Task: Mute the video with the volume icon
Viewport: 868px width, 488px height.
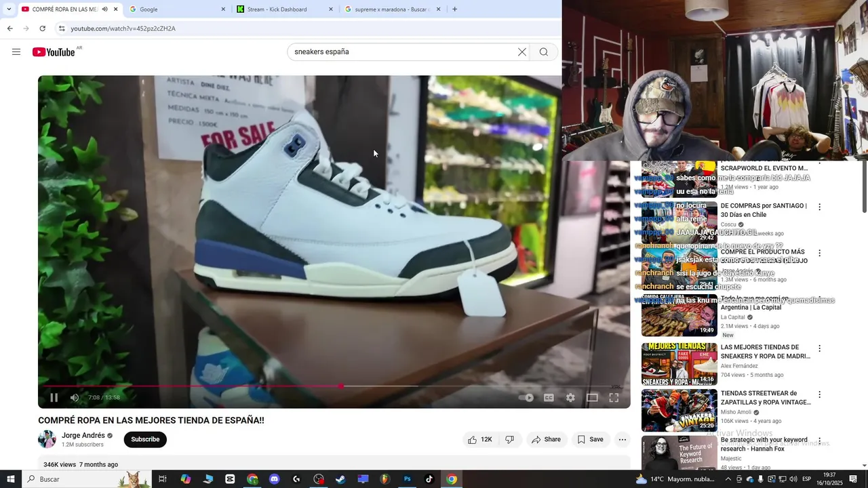Action: (x=75, y=398)
